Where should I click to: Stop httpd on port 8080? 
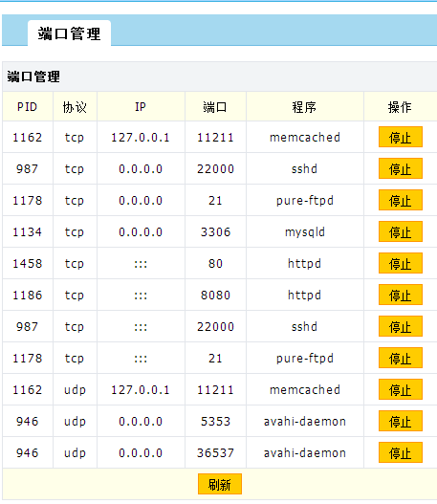pos(401,295)
